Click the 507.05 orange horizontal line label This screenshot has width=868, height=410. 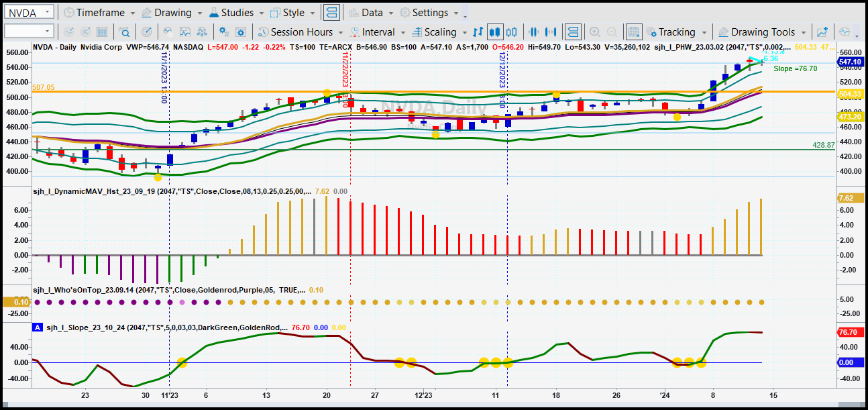tap(43, 87)
